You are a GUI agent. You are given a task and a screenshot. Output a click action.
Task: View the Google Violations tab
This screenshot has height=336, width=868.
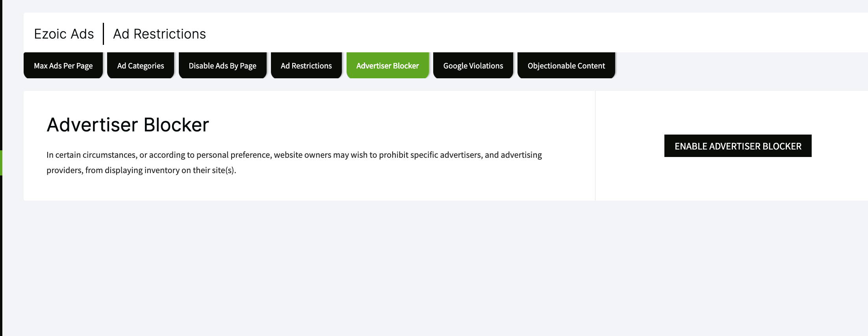(473, 65)
